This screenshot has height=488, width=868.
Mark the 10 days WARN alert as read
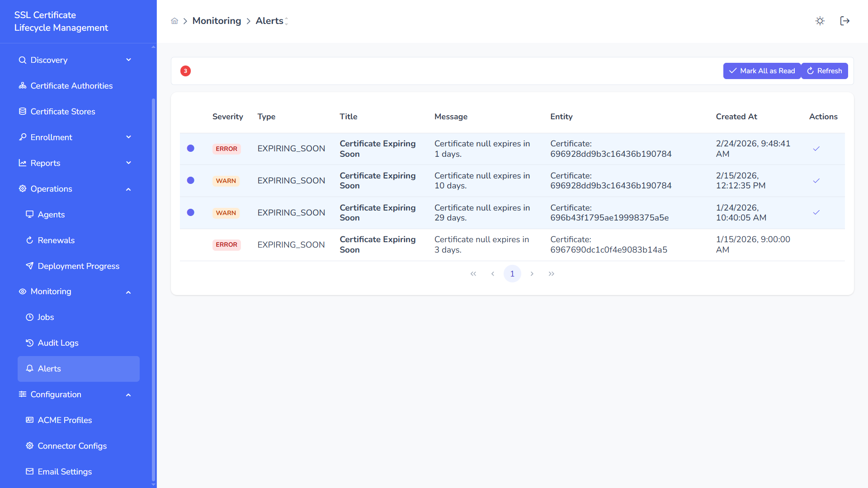pyautogui.click(x=816, y=181)
